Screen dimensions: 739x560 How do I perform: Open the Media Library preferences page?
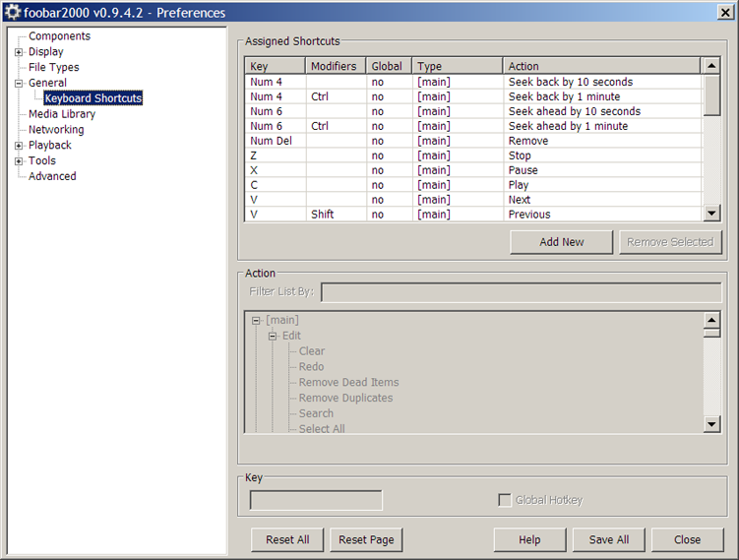[x=62, y=114]
